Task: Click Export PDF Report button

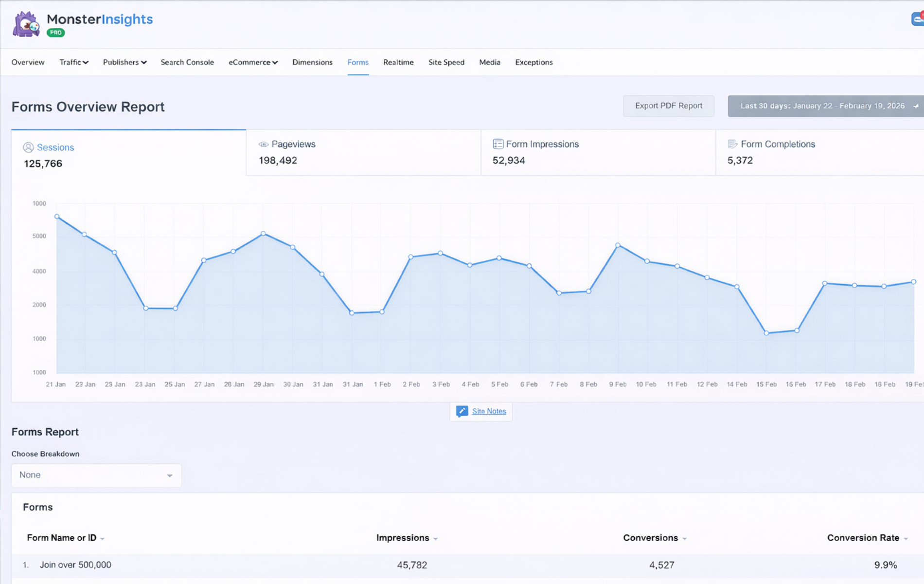Action: [668, 106]
